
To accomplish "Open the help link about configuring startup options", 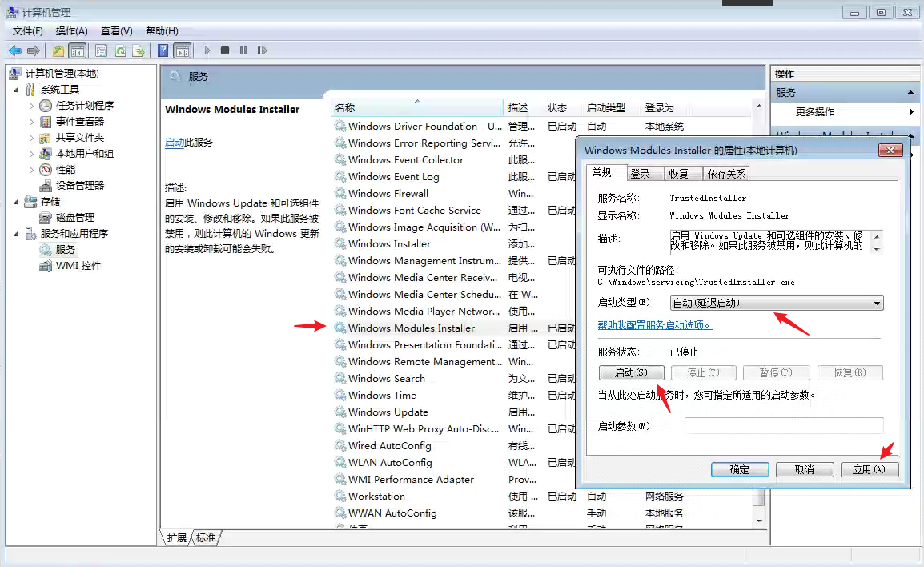I will (x=655, y=325).
